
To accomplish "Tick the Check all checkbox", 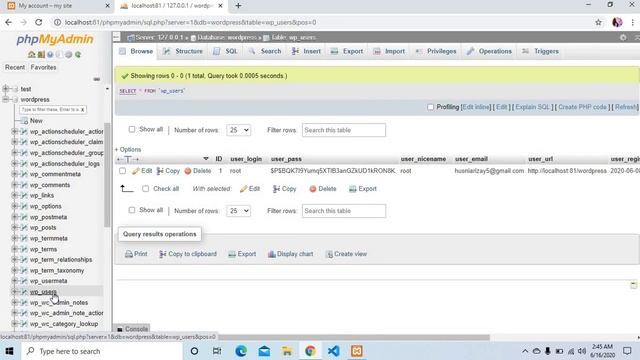I will pyautogui.click(x=146, y=189).
